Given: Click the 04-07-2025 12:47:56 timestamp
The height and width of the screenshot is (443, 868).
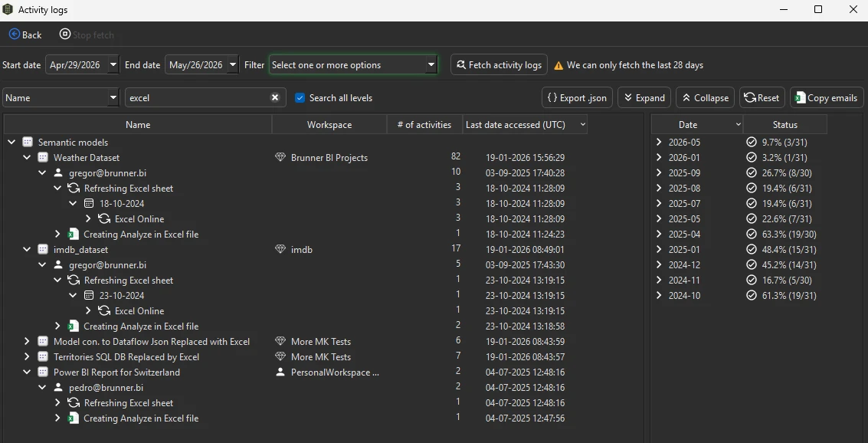Looking at the screenshot, I should click(x=525, y=418).
